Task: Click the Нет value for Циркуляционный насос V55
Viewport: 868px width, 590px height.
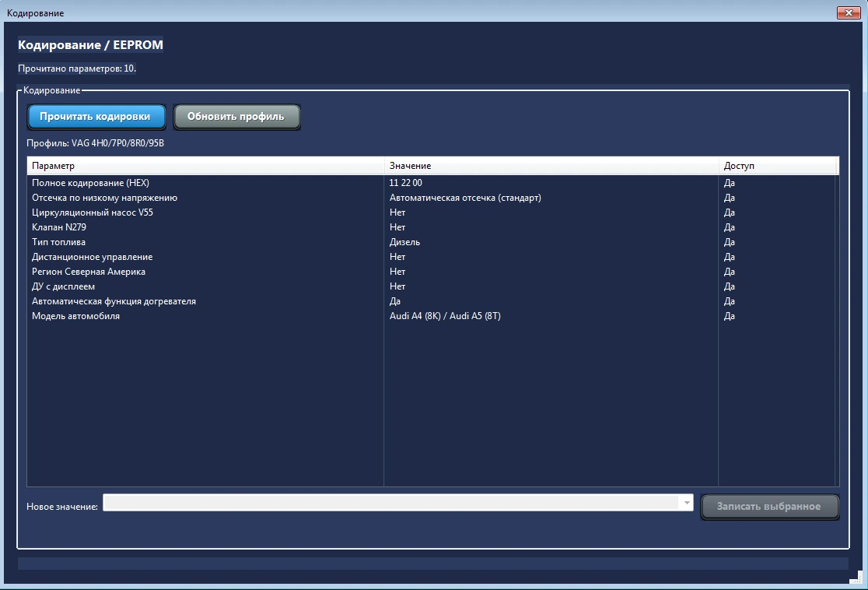Action: point(397,212)
